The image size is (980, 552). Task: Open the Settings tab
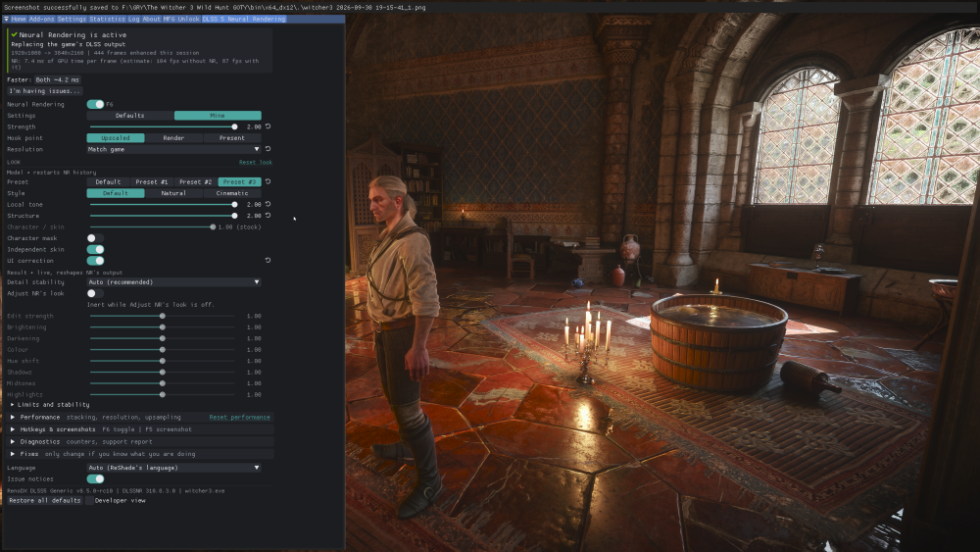[x=72, y=20]
